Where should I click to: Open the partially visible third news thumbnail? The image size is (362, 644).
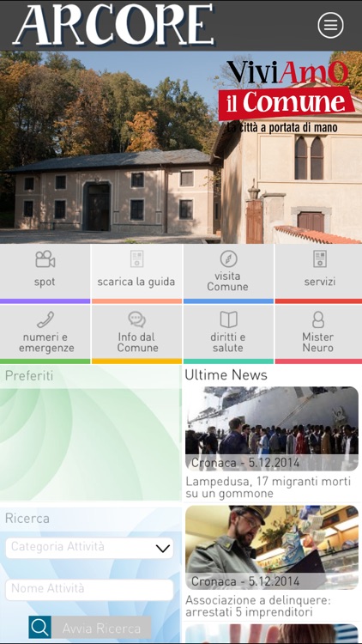pyautogui.click(x=272, y=634)
